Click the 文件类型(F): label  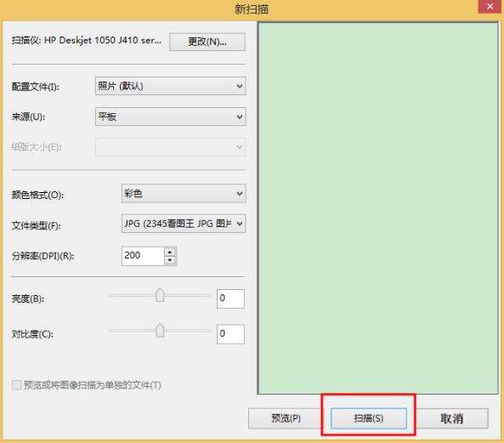click(36, 225)
